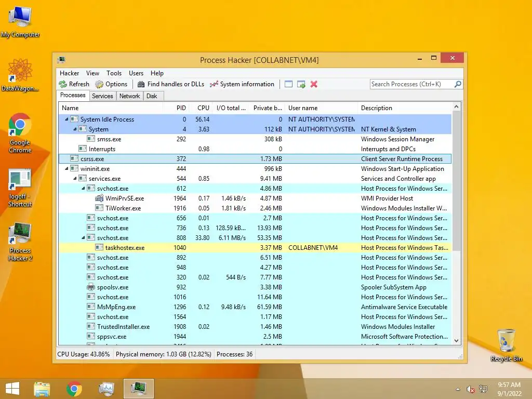This screenshot has width=532, height=399.
Task: Sort by Description column header
Action: (x=404, y=108)
